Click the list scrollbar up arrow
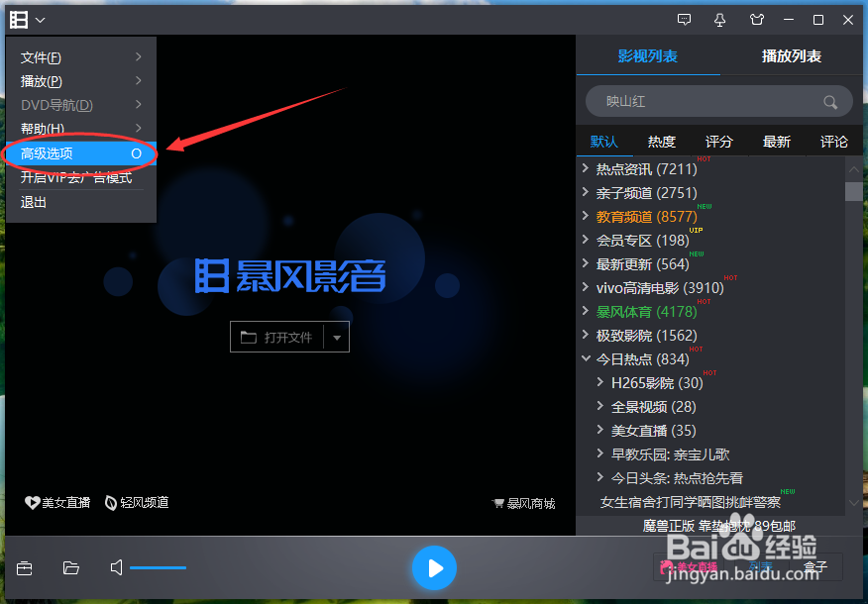Image resolution: width=868 pixels, height=604 pixels. click(x=853, y=169)
